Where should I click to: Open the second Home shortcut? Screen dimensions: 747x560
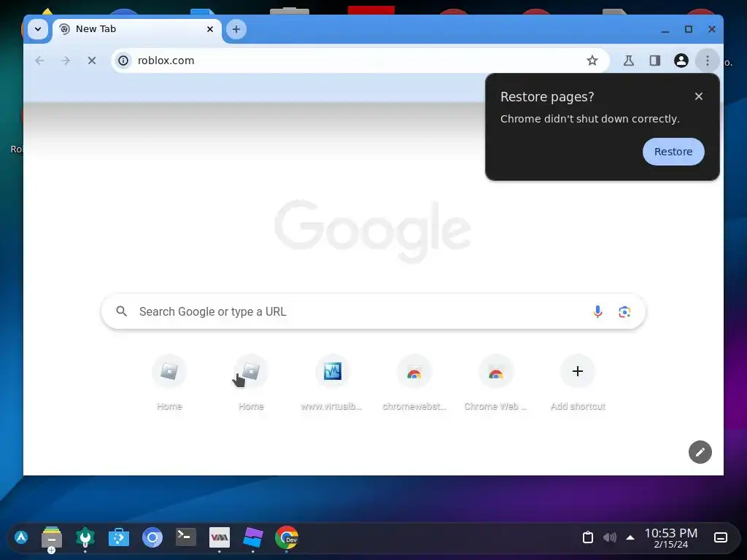pyautogui.click(x=251, y=383)
